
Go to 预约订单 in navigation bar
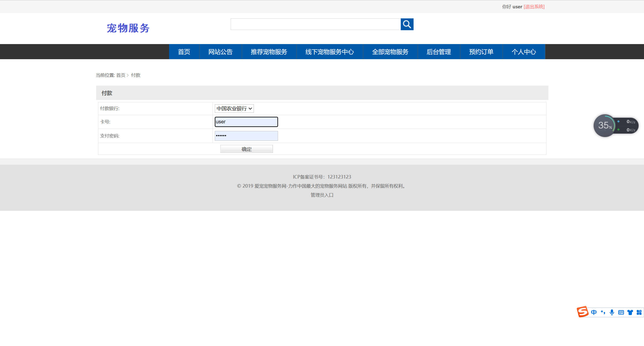coord(481,52)
